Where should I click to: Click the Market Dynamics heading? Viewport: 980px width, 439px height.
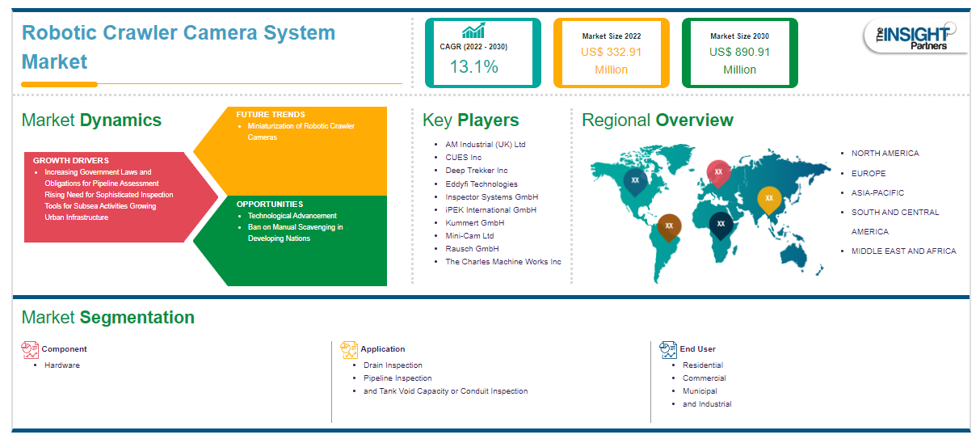click(91, 120)
